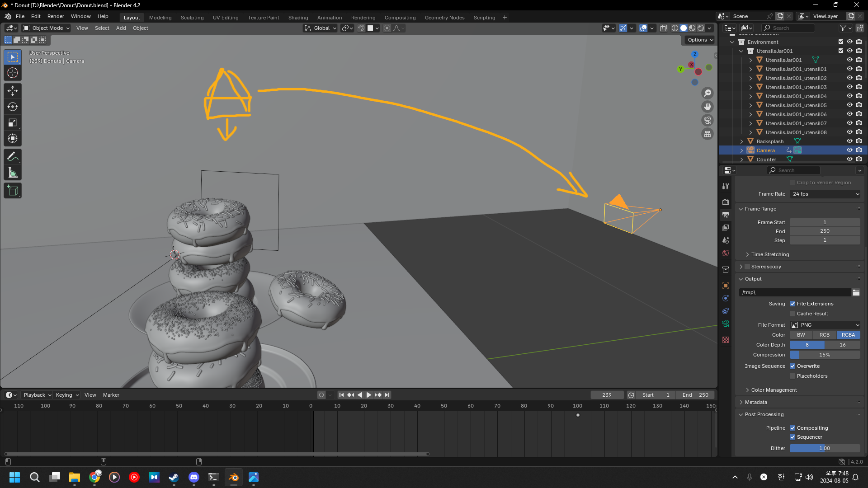This screenshot has width=868, height=488.
Task: Switch to the Geometry Nodes workspace tab
Action: 444,18
